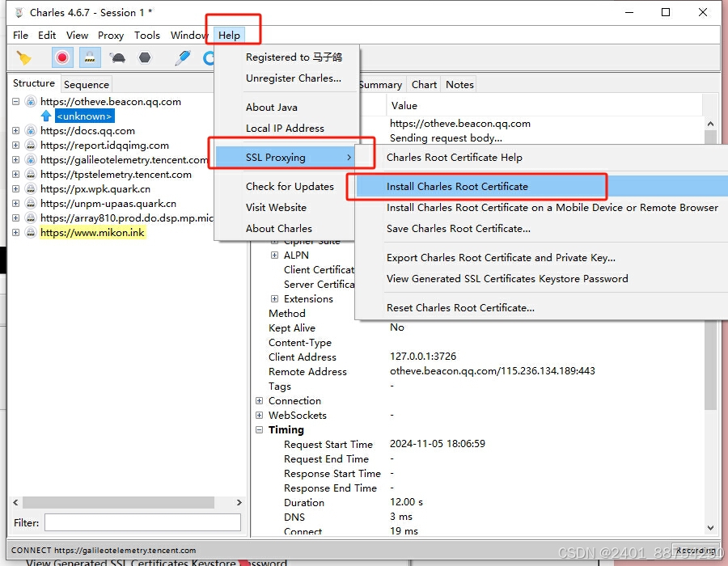Expand the tpstelemetry.tencent.com node
Viewport: 728px width, 566px height.
tap(16, 175)
